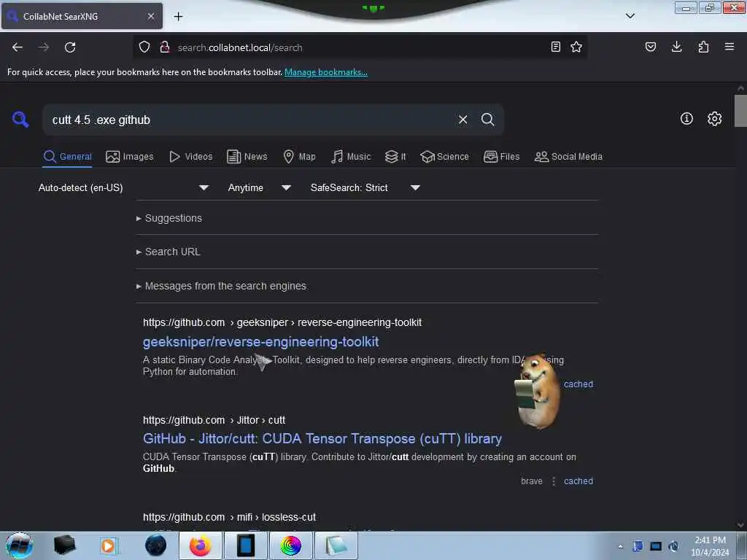Clear the search query with the X icon
747x560 pixels.
[462, 120]
